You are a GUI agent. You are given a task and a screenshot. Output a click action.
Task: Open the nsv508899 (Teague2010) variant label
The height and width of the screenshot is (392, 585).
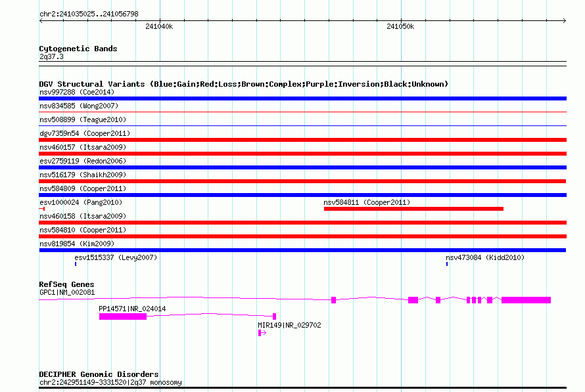(83, 120)
